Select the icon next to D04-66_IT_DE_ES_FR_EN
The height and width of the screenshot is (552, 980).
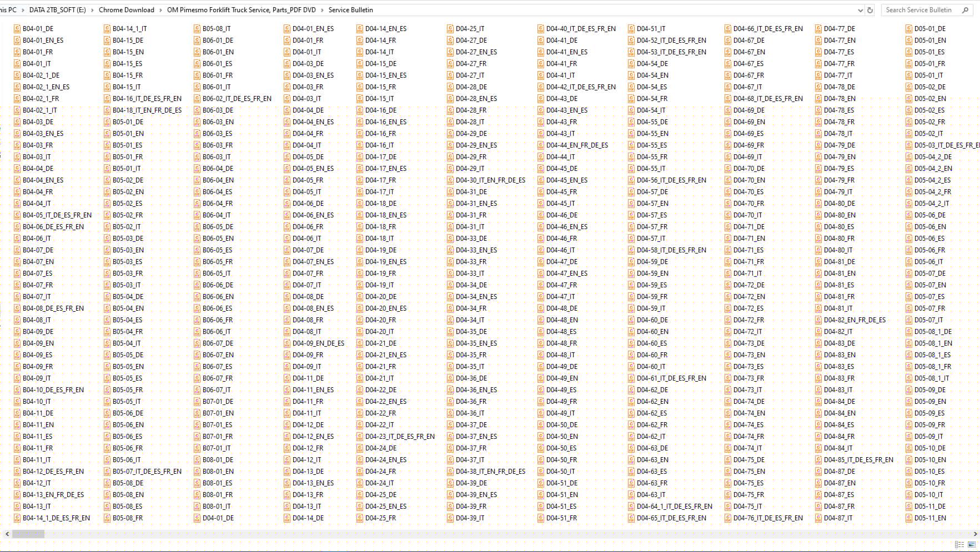point(728,29)
